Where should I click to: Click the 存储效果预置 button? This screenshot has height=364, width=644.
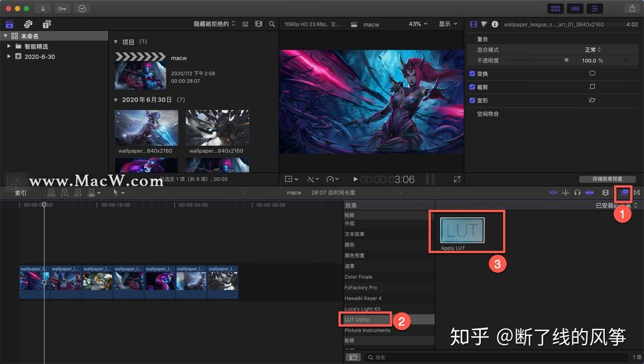607,179
